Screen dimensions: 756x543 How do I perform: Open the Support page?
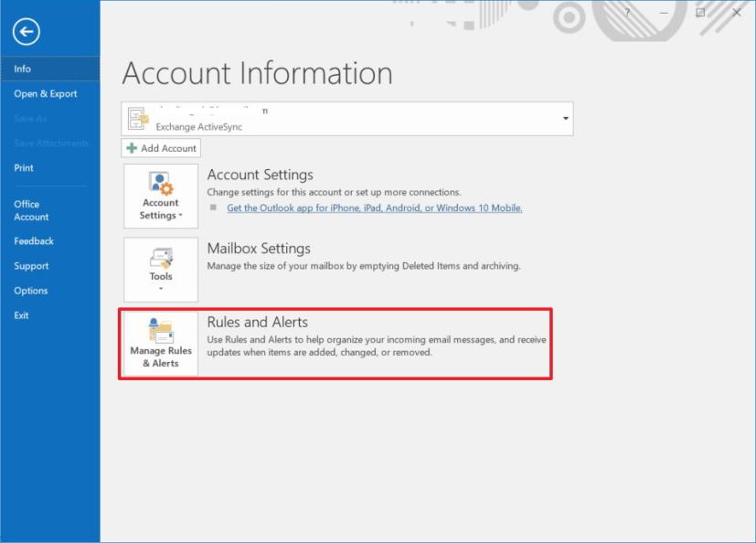[31, 266]
